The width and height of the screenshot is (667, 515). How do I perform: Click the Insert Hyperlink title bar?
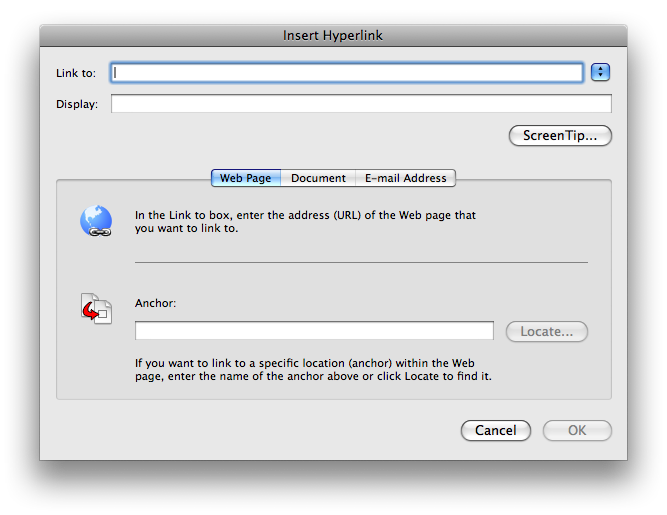coord(333,36)
